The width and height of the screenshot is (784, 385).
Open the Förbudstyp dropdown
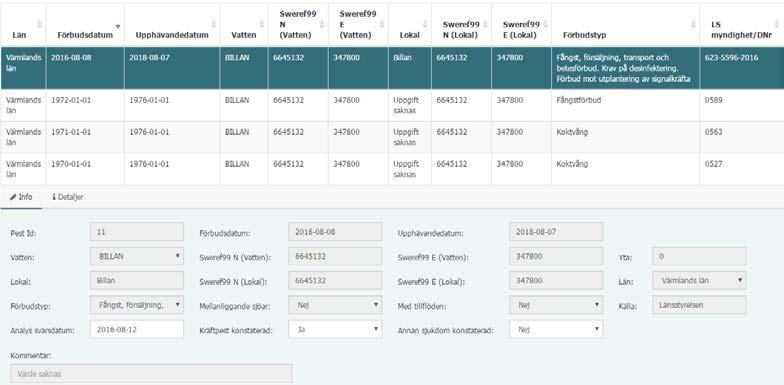click(x=137, y=304)
